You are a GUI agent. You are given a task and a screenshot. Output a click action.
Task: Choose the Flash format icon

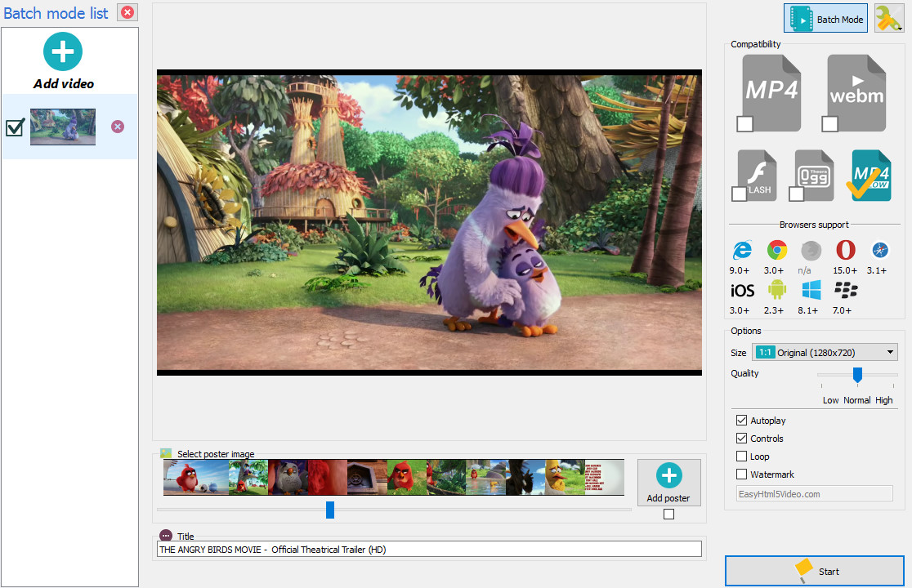tap(757, 176)
